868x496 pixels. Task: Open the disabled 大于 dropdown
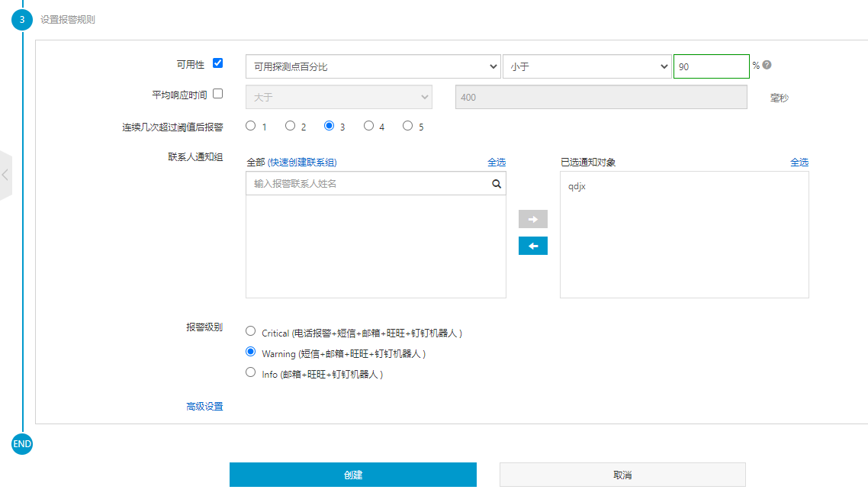tap(339, 97)
